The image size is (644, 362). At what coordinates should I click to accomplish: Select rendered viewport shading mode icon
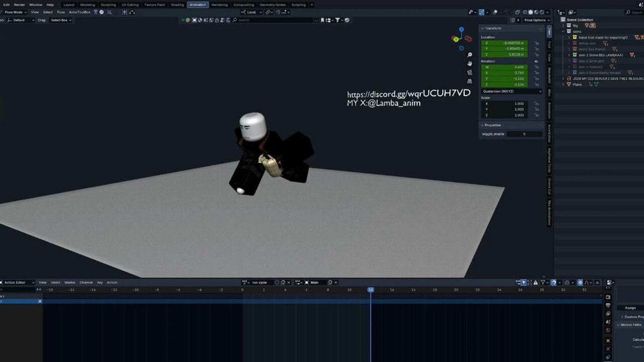point(541,12)
